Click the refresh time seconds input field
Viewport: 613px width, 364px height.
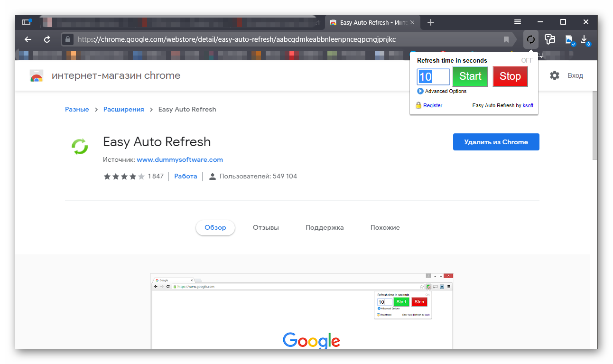(x=433, y=76)
